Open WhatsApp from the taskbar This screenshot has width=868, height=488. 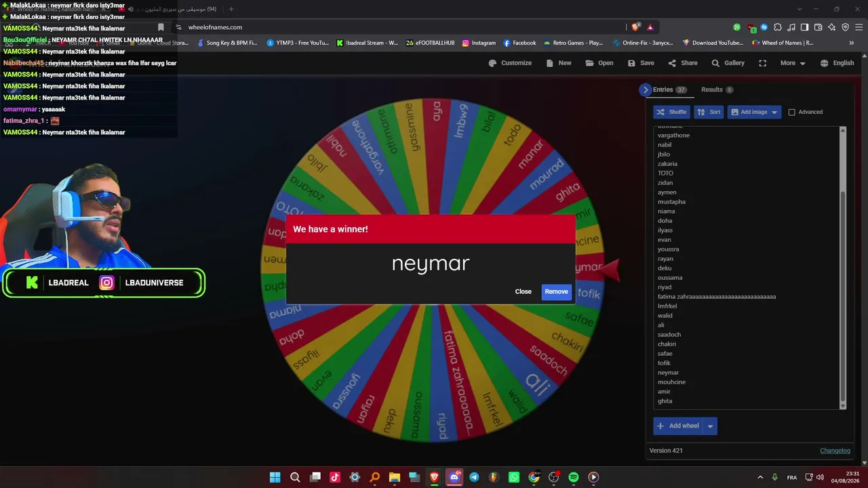point(514,477)
